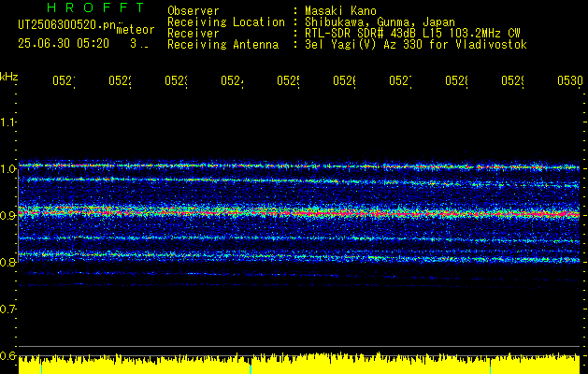Click the 'Receiving Location' label
This screenshot has height=374, width=588.
[x=226, y=22]
